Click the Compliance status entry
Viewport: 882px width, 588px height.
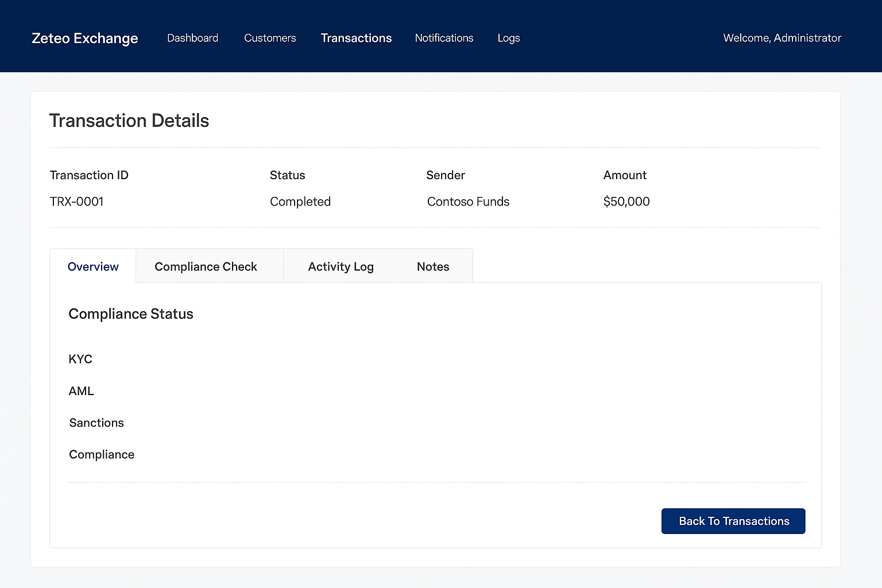101,454
